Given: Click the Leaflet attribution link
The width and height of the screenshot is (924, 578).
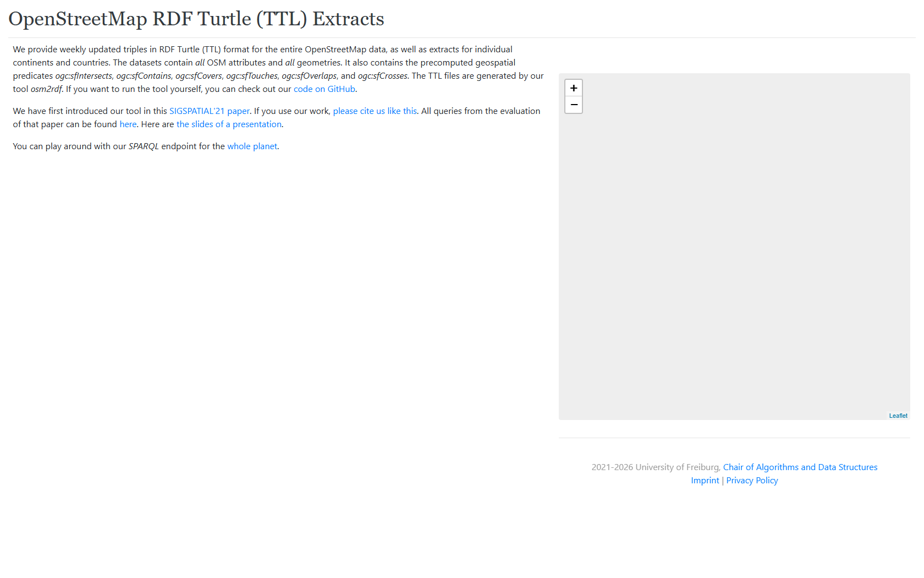Looking at the screenshot, I should [898, 416].
